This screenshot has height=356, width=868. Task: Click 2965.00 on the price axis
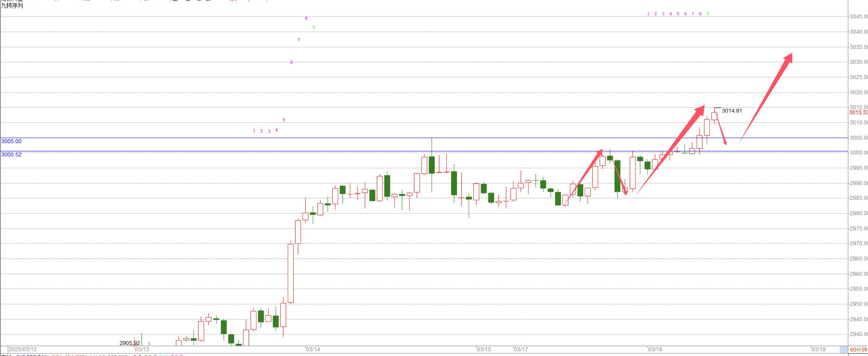(859, 259)
